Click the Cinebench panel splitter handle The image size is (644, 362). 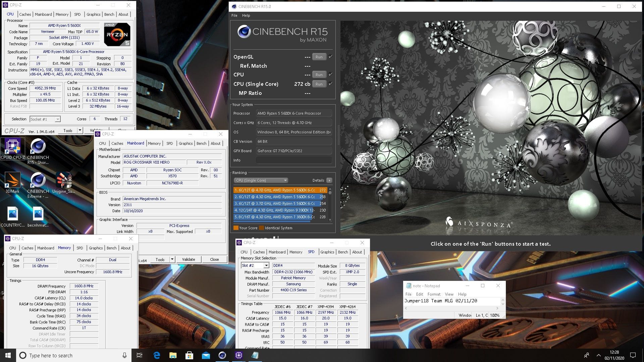(x=338, y=135)
